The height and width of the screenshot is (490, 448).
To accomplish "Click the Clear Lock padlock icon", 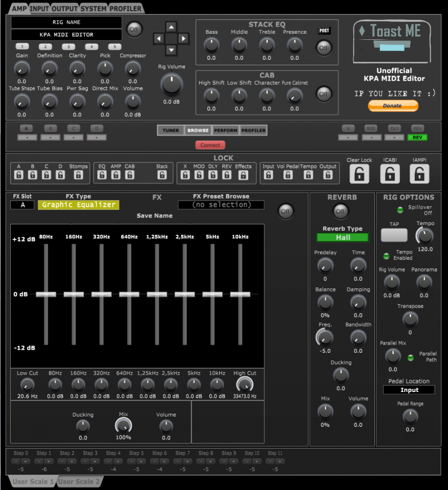I will (x=359, y=174).
